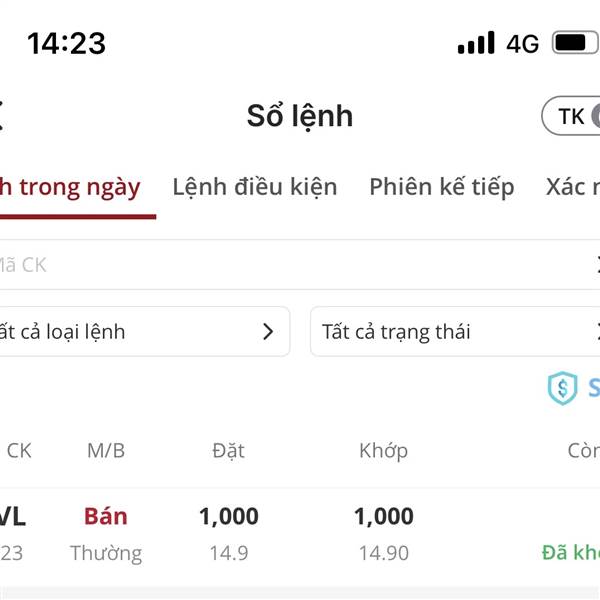Tap the 'Đặt' column header
This screenshot has height=600, width=600.
pos(228,450)
